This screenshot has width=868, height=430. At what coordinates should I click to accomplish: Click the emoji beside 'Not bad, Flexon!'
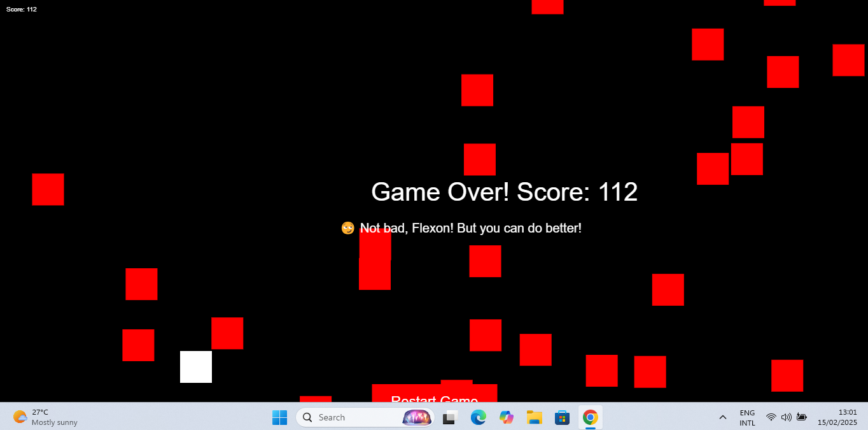click(x=347, y=228)
